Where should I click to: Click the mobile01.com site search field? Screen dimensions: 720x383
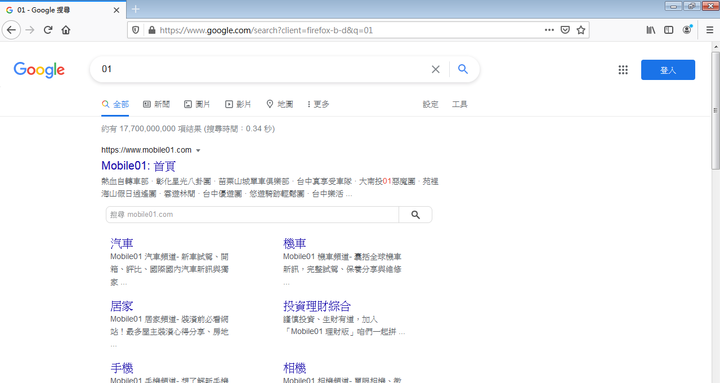(x=252, y=214)
